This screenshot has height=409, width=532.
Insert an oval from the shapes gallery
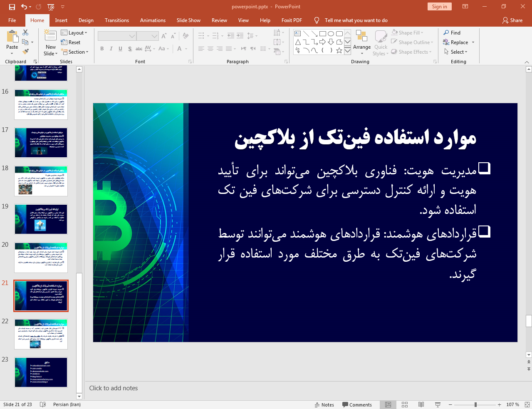point(331,34)
